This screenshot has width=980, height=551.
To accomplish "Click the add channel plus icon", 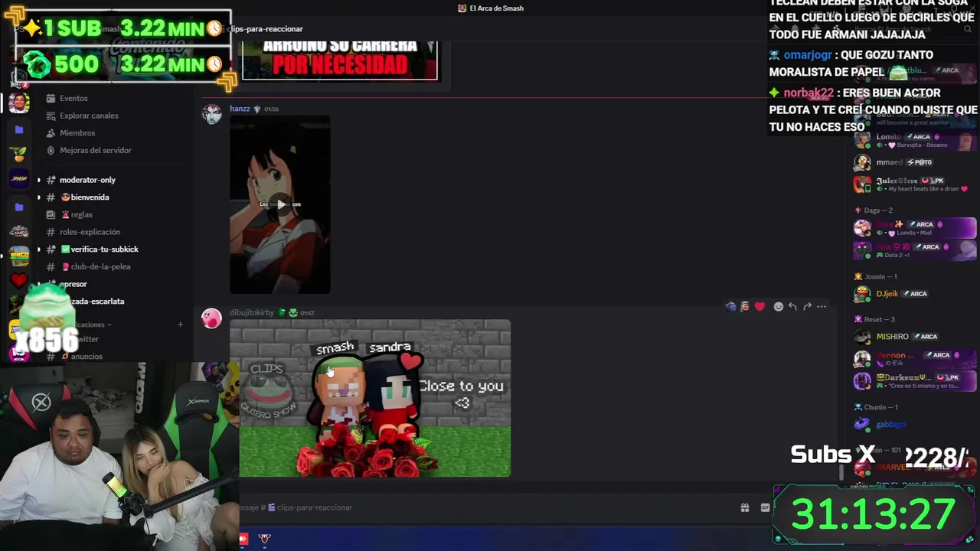I will [x=180, y=324].
